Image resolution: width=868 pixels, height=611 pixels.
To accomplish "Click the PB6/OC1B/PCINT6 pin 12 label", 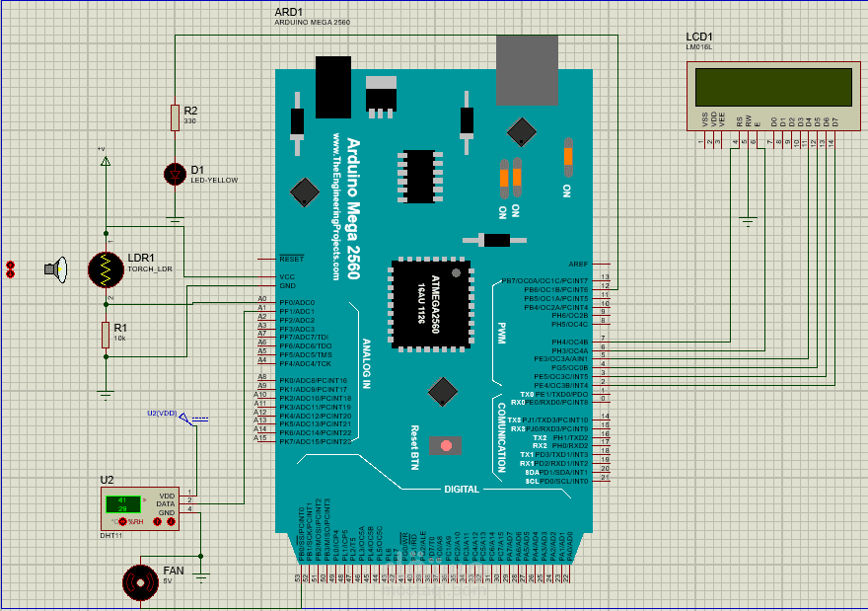I will click(555, 290).
